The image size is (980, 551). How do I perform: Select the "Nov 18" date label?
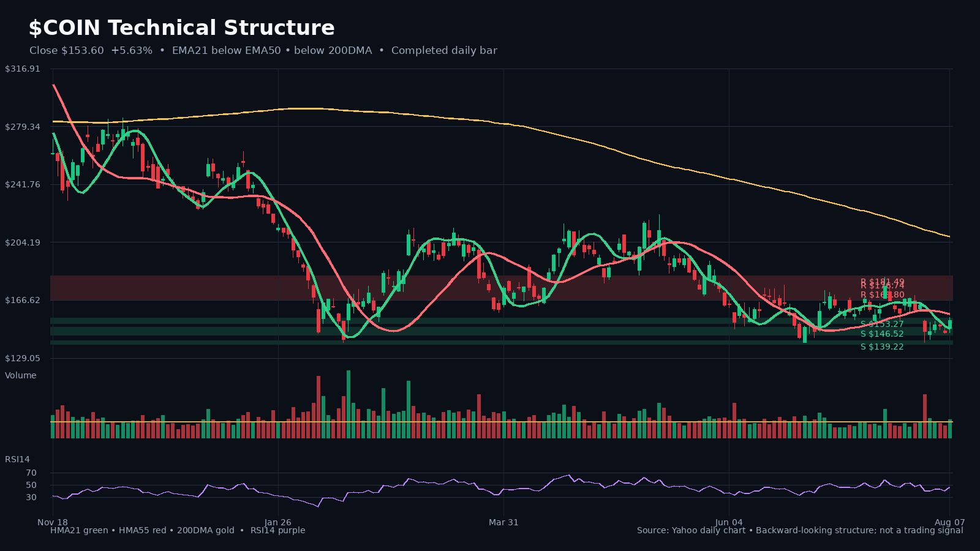(x=53, y=522)
